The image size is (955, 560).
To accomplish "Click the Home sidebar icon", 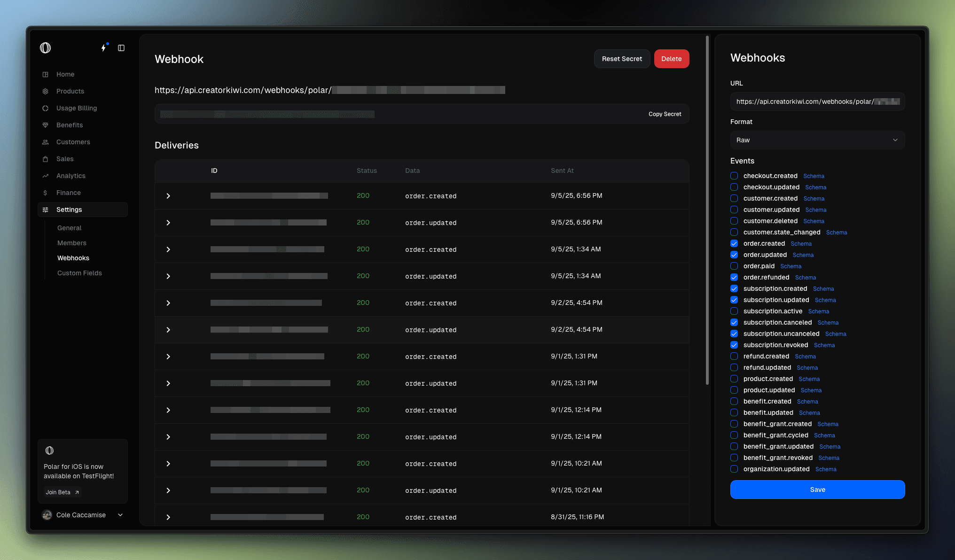I will click(45, 74).
